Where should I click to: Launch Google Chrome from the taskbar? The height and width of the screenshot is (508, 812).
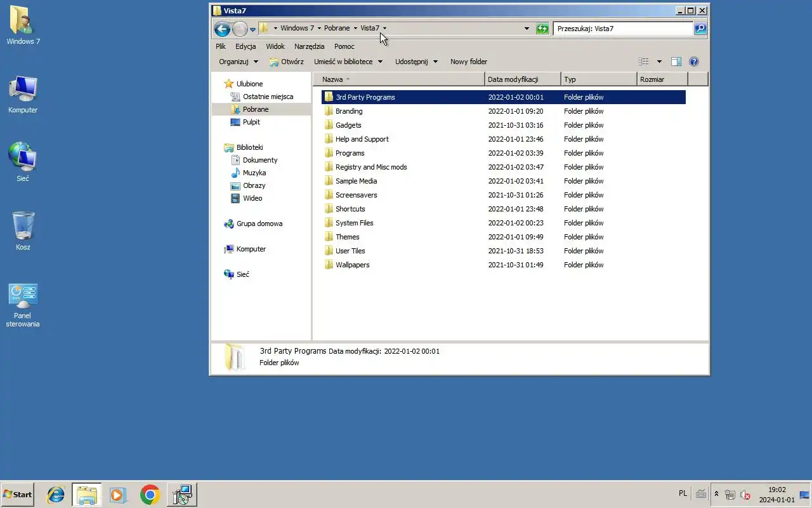click(150, 495)
